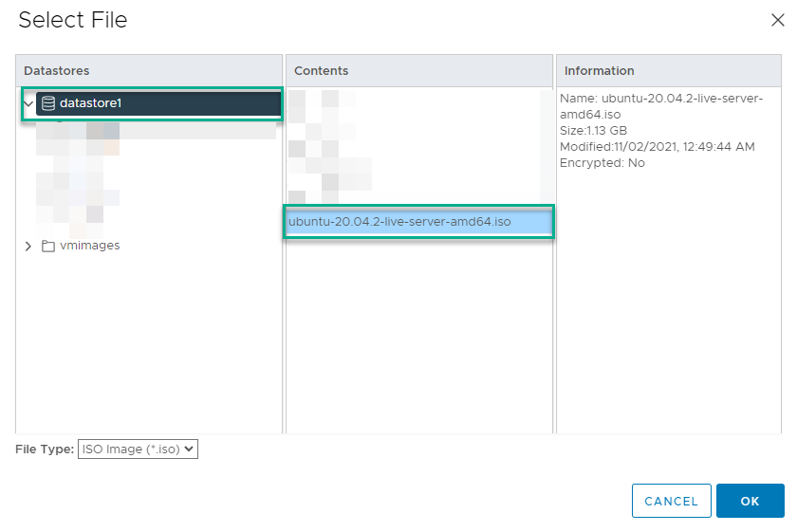Click the Contents column header

coord(321,71)
